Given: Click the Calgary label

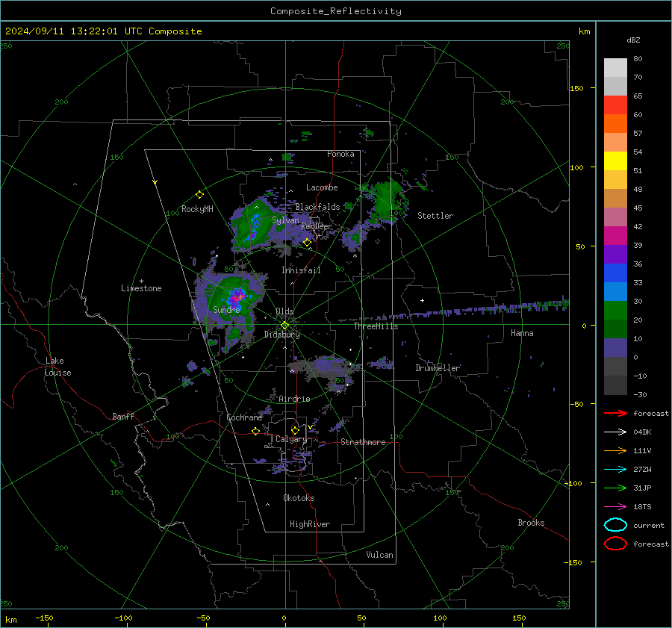Looking at the screenshot, I should coord(291,439).
